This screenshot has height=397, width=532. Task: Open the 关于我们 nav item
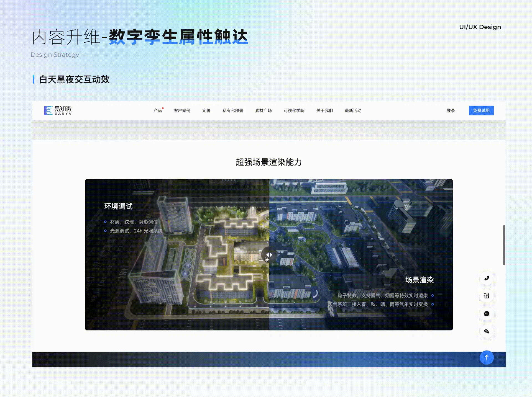[x=325, y=110]
